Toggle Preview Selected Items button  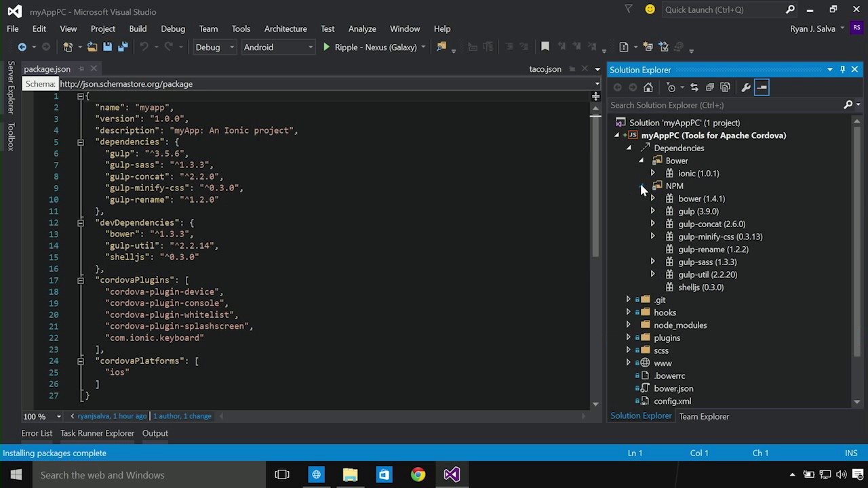[762, 87]
